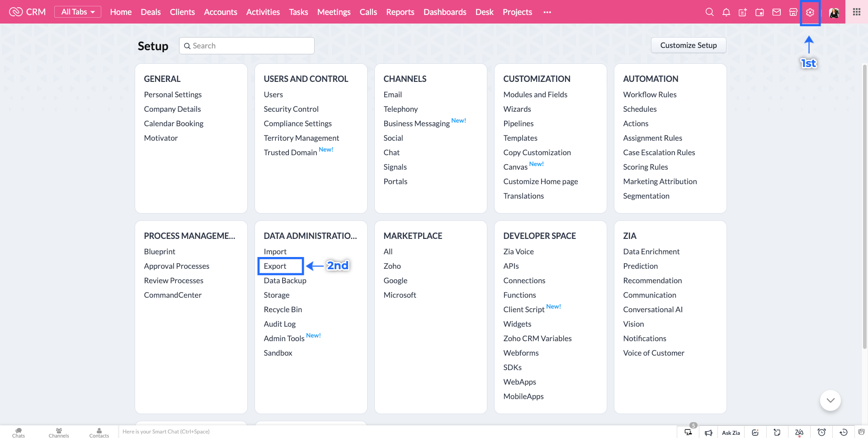Open the marketplace storefront icon
Image resolution: width=868 pixels, height=438 pixels.
tap(793, 12)
